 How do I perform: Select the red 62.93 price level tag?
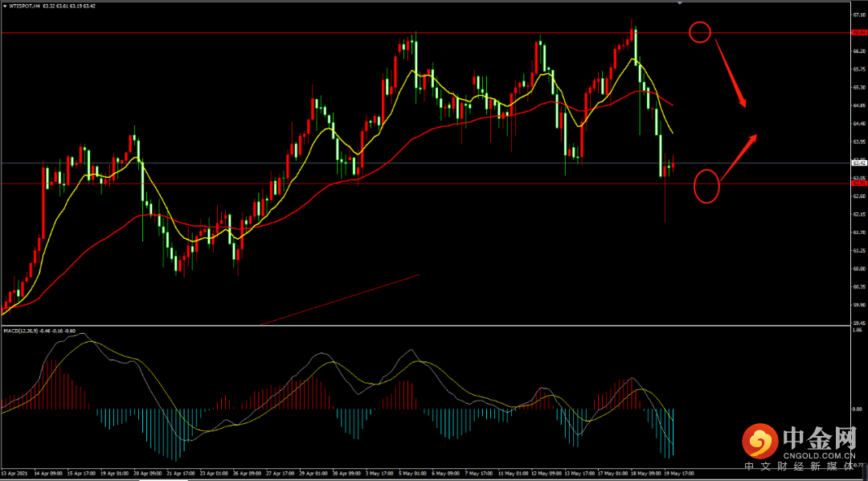[859, 183]
